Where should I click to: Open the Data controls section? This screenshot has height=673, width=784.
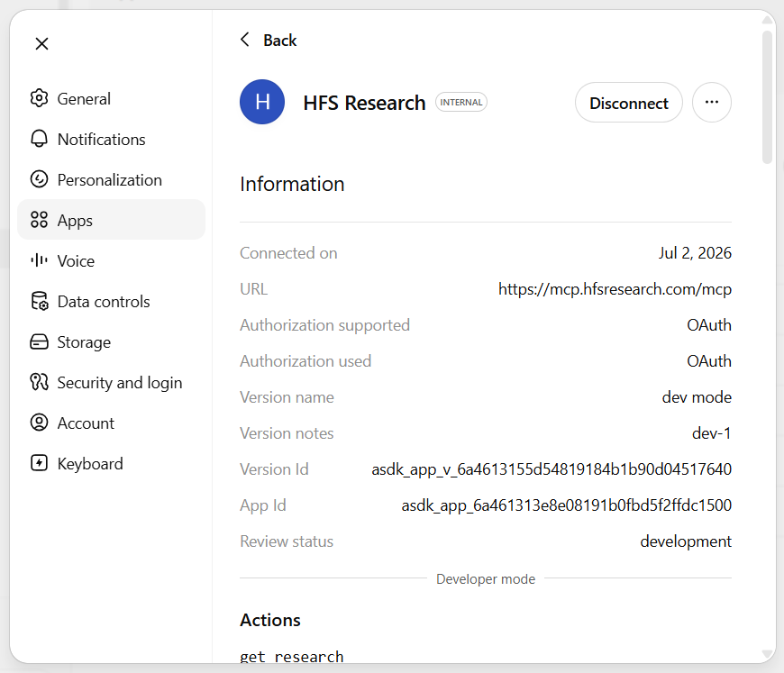111,301
